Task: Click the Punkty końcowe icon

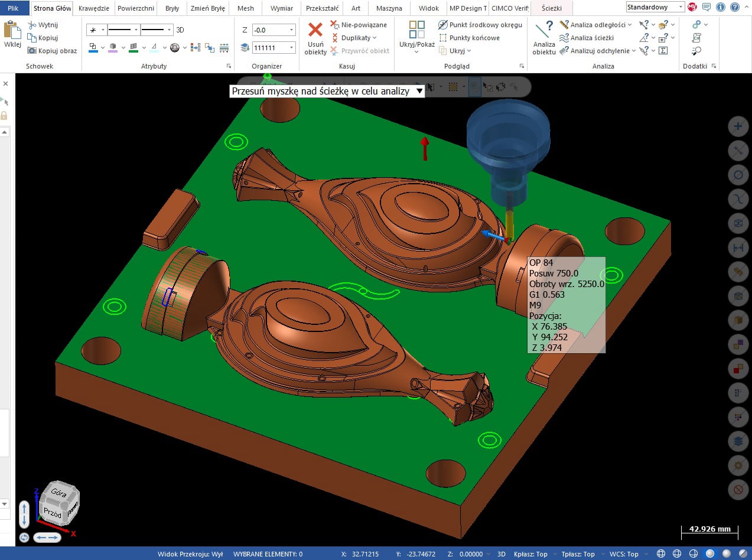Action: click(x=443, y=38)
